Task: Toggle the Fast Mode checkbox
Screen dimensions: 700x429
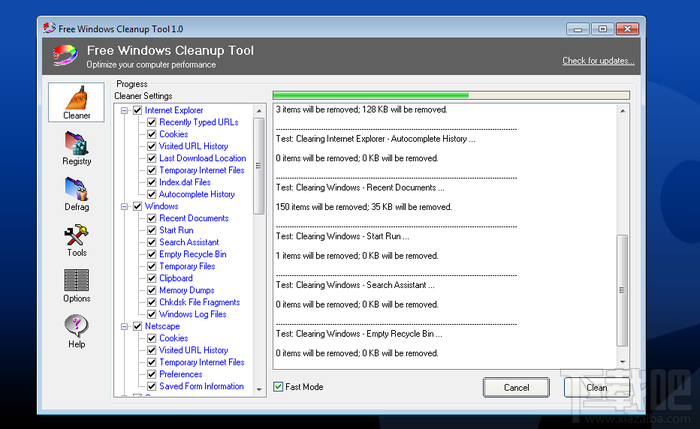Action: coord(278,387)
